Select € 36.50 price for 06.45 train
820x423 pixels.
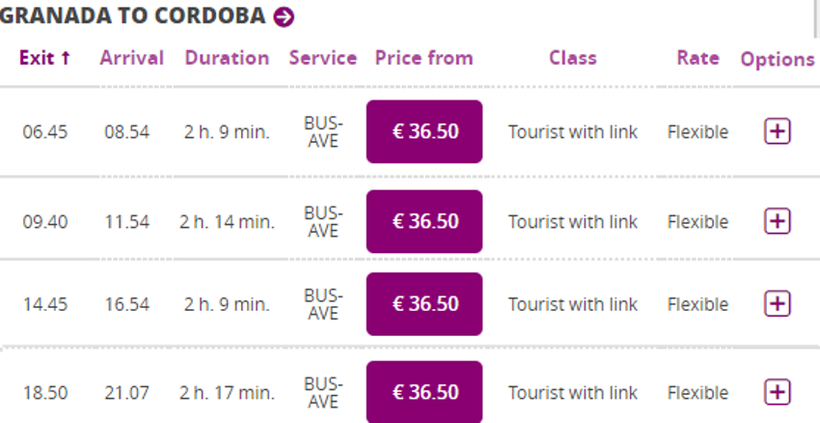click(x=424, y=131)
